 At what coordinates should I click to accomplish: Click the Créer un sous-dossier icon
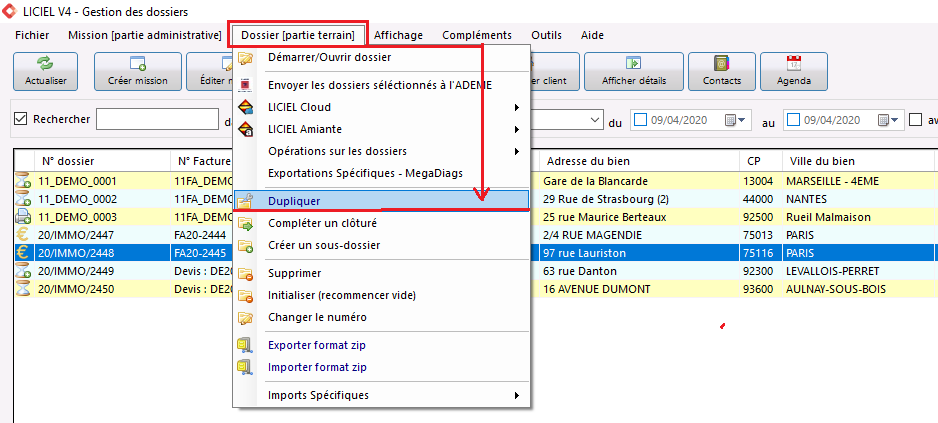tap(245, 245)
